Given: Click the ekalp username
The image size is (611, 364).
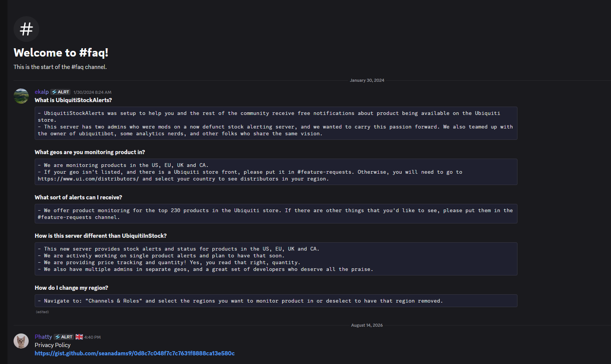Looking at the screenshot, I should click(41, 92).
